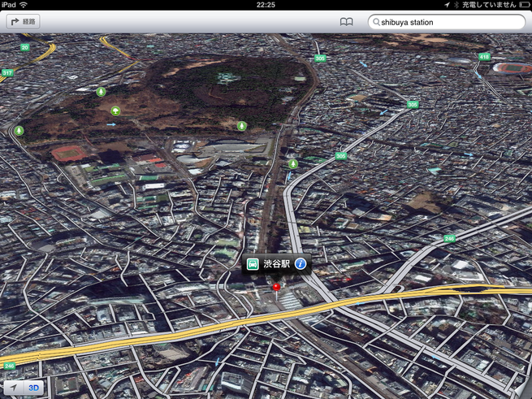Tap the 経路 directions button
532x399 pixels.
pyautogui.click(x=23, y=22)
